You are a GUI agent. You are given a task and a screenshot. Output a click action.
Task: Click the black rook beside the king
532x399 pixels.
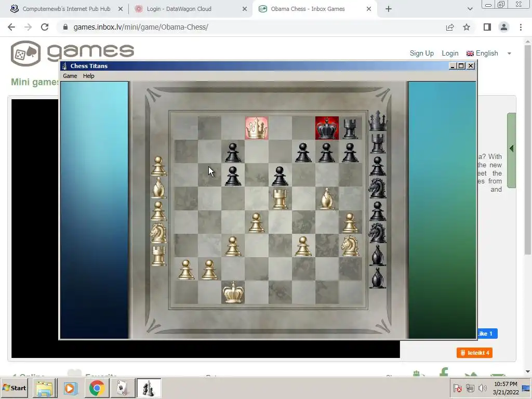(x=350, y=128)
